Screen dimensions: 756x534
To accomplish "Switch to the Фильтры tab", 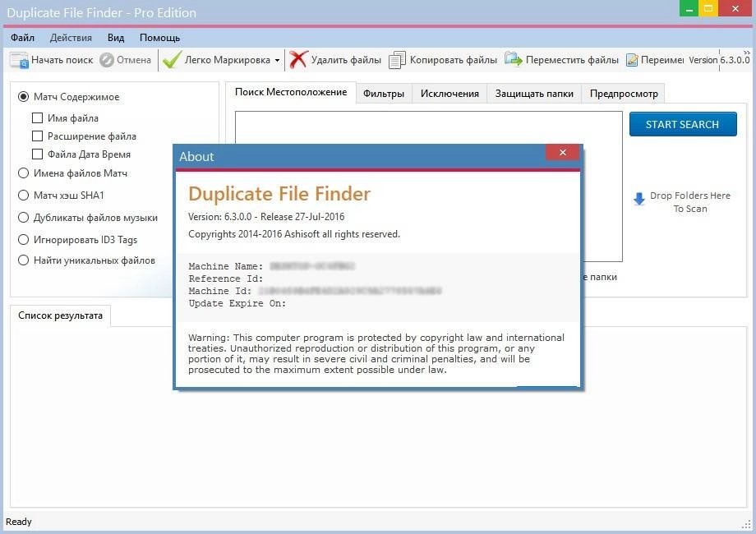I will point(384,94).
